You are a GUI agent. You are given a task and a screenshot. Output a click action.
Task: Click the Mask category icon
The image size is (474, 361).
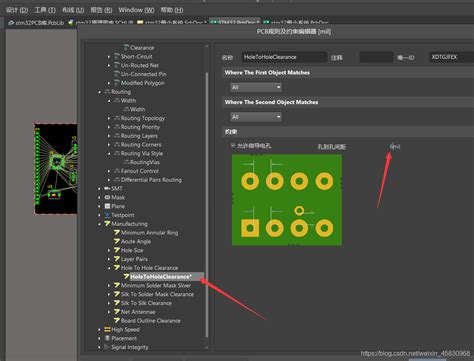tap(107, 197)
